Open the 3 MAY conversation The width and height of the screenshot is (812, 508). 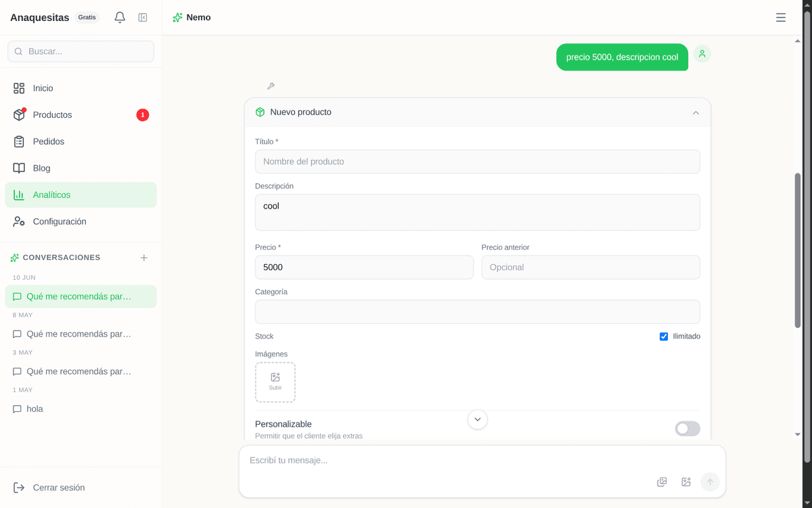[81, 372]
